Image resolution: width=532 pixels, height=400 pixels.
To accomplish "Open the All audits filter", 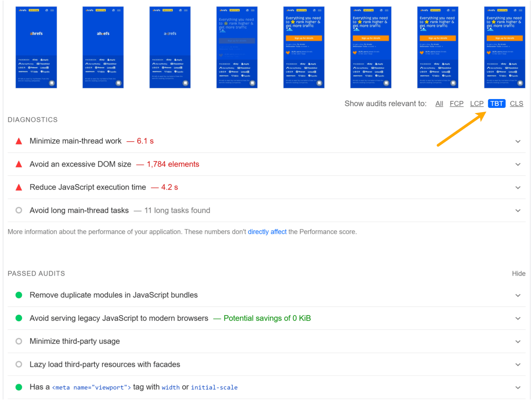I will point(439,104).
